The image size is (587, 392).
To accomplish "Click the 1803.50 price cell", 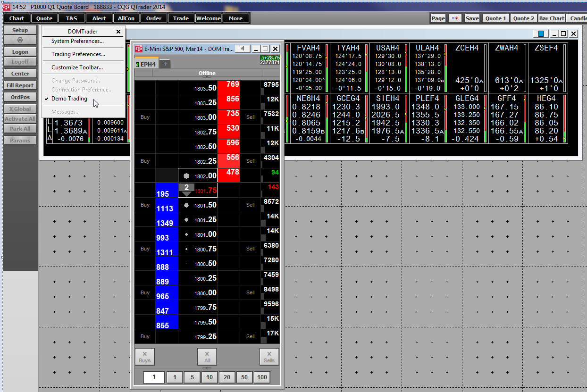I will pyautogui.click(x=198, y=88).
